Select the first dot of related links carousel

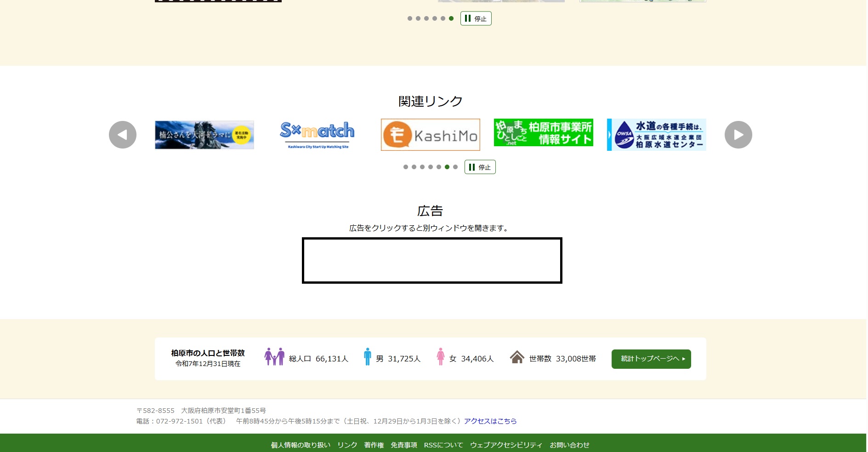click(406, 167)
